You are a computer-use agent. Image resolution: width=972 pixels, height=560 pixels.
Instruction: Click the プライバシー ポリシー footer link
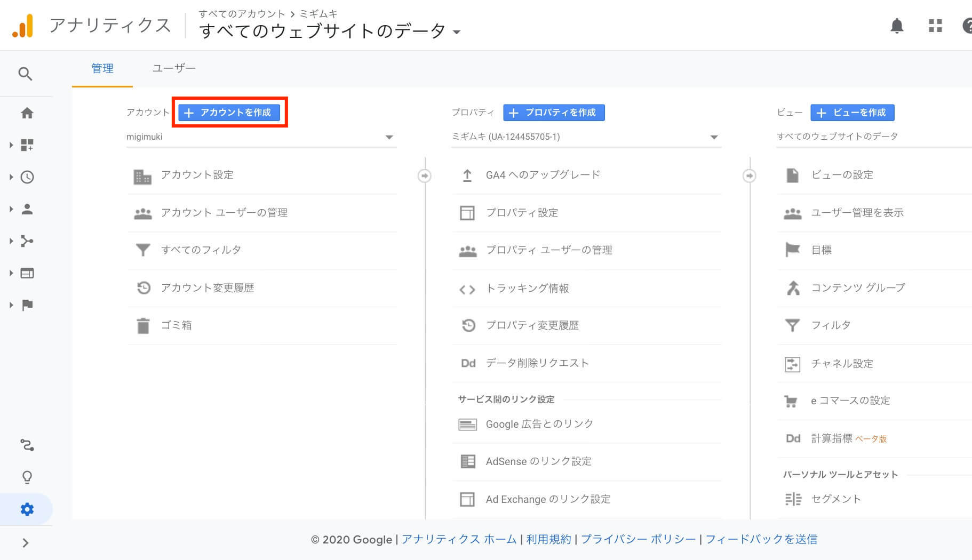click(x=638, y=539)
